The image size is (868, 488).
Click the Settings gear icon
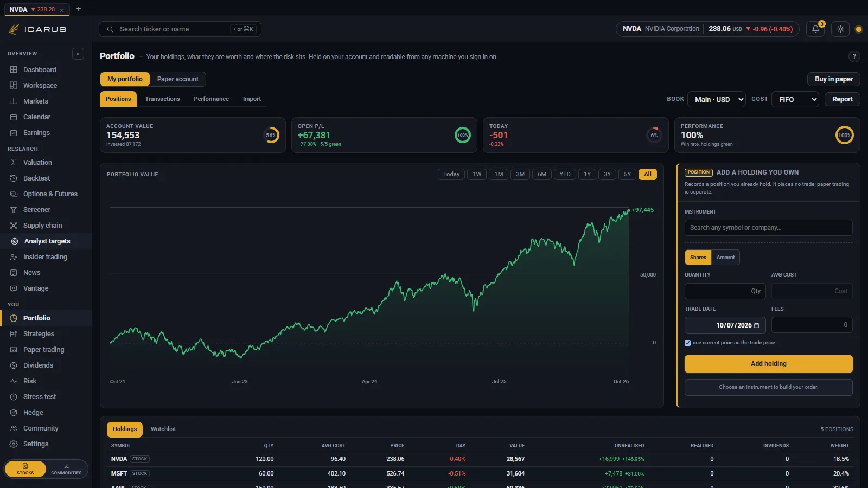[14, 444]
